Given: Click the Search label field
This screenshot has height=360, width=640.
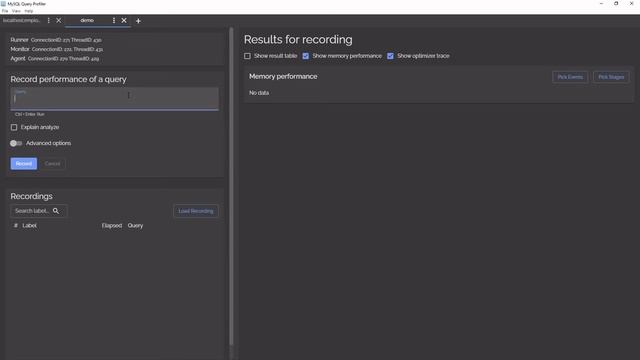Looking at the screenshot, I should coord(39,211).
